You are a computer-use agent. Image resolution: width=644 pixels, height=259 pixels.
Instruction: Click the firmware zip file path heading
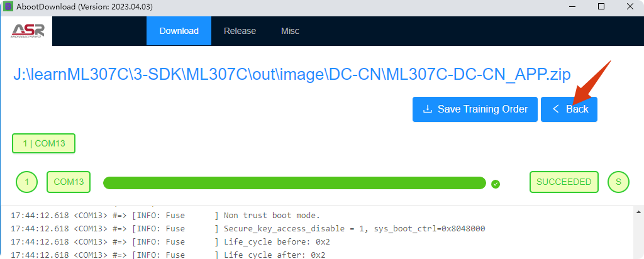coord(292,75)
